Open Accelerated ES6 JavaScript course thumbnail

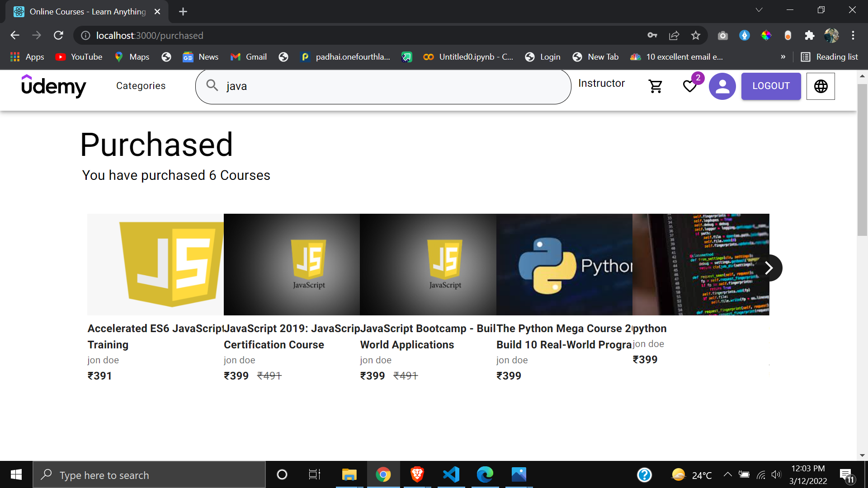tap(156, 264)
